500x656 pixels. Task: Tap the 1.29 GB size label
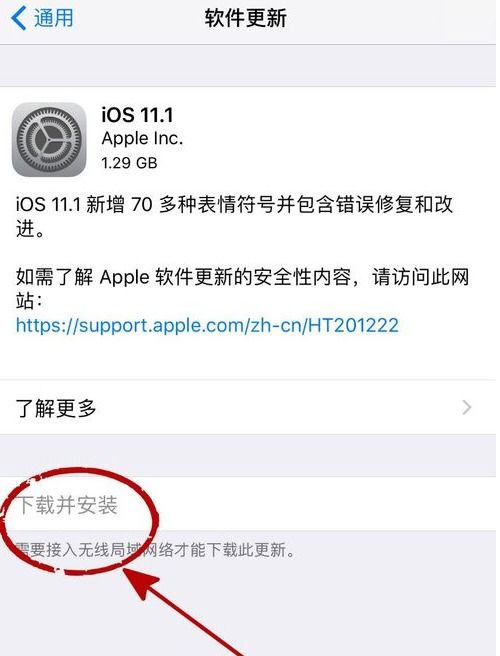click(129, 163)
